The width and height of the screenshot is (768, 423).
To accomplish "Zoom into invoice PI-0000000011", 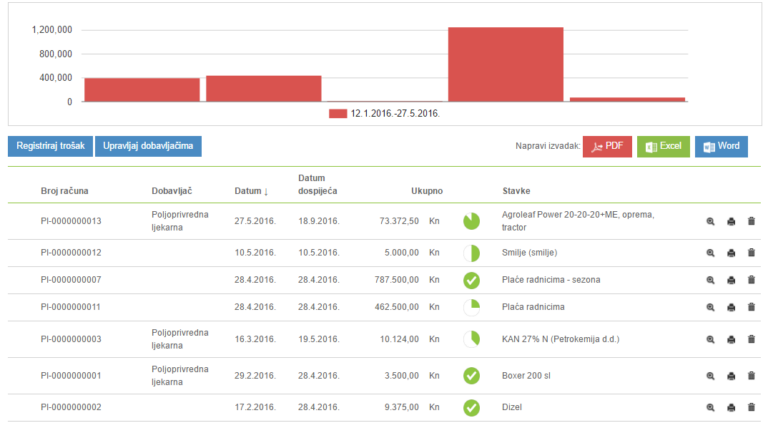I will (x=710, y=307).
